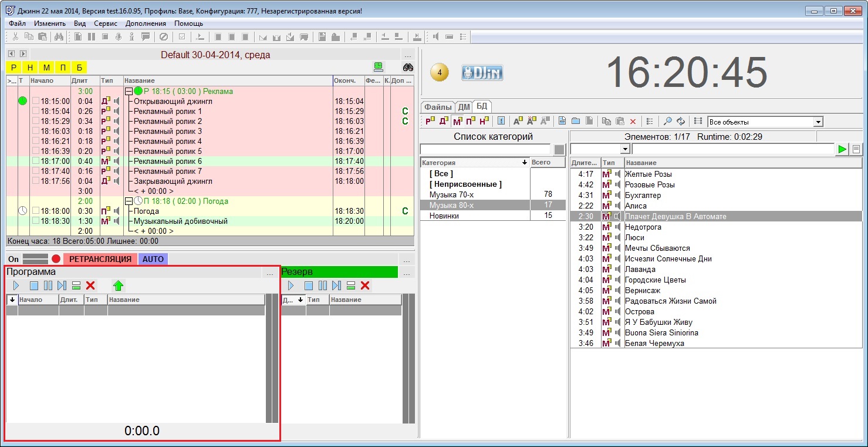Screen dimensions: 868x447
Task: Filter database by type П icon
Action: (470, 121)
